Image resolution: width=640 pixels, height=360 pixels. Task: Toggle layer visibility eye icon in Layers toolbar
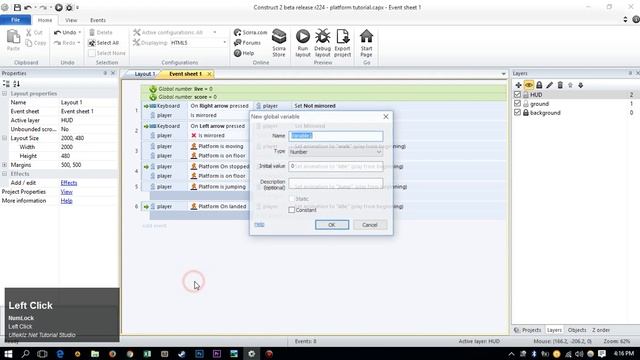529,85
